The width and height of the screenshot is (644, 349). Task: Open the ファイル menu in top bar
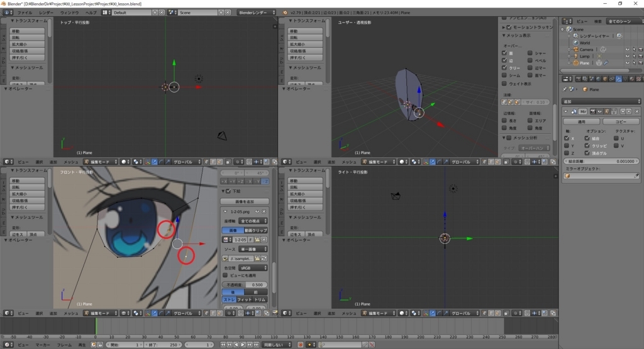(25, 13)
